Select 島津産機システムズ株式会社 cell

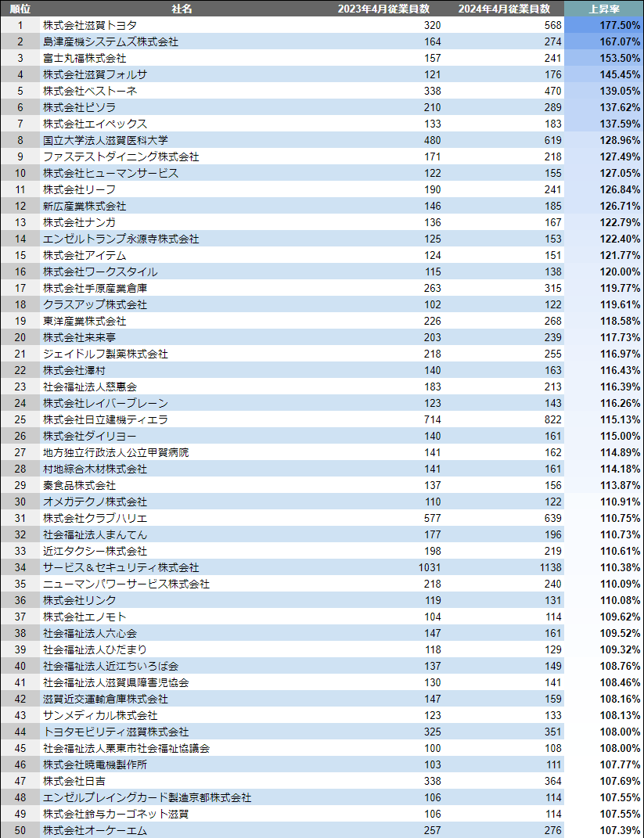182,41
